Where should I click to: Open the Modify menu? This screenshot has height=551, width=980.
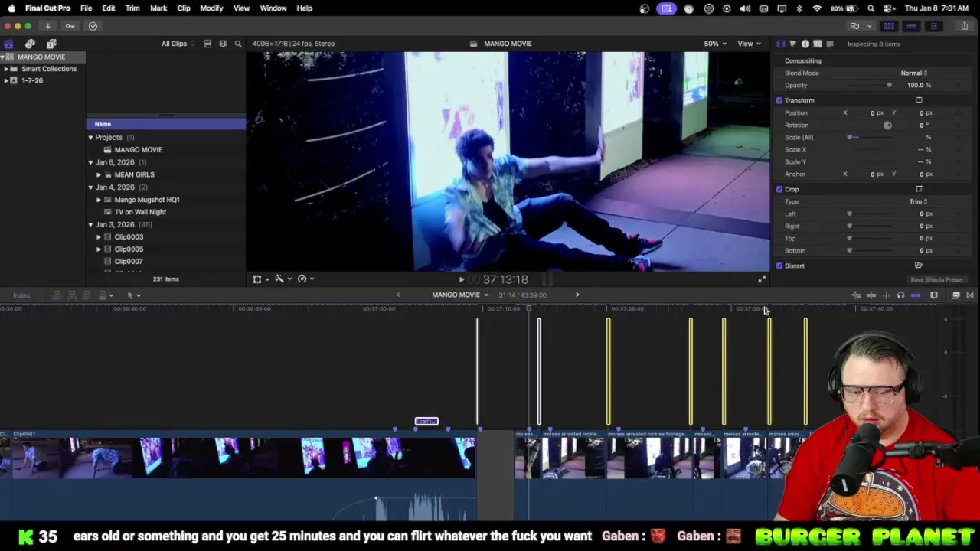coord(211,8)
